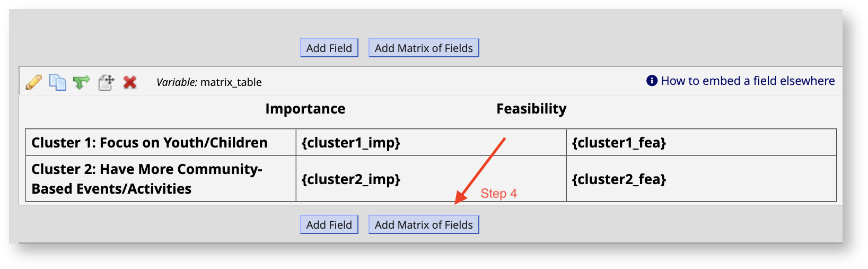The height and width of the screenshot is (269, 868).
Task: Select the {cluster2_fea} cell
Action: (702, 179)
